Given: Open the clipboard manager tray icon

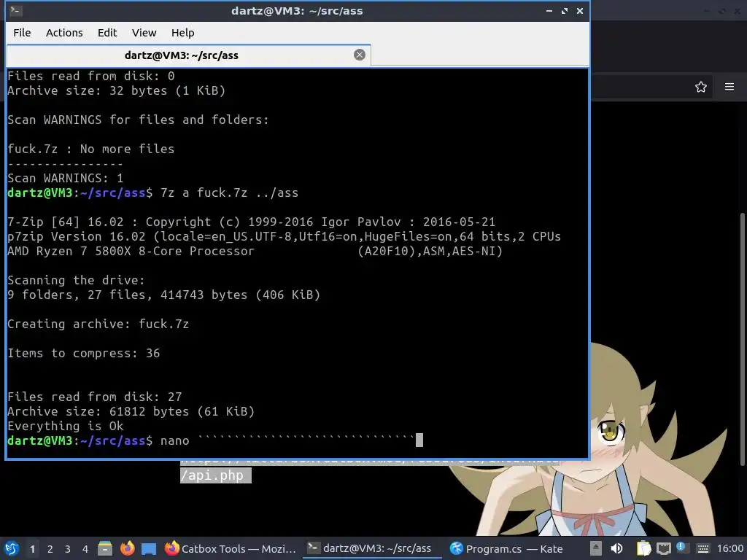Looking at the screenshot, I should click(643, 548).
